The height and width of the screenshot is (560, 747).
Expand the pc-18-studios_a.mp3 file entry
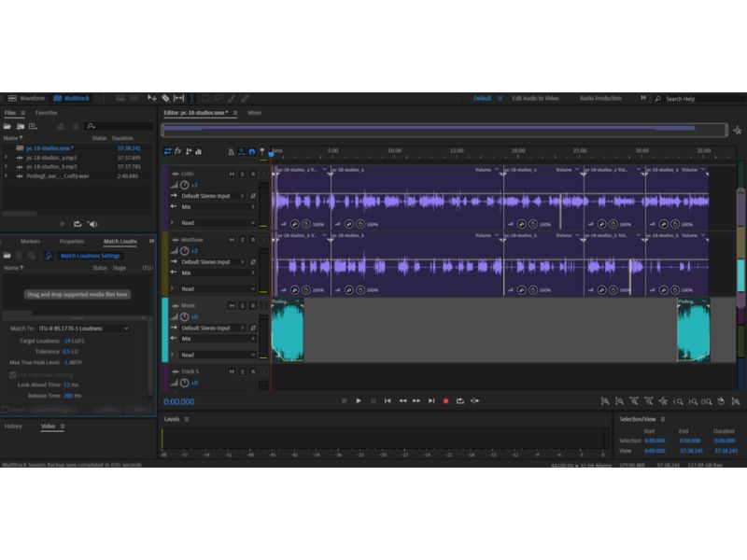[7, 157]
